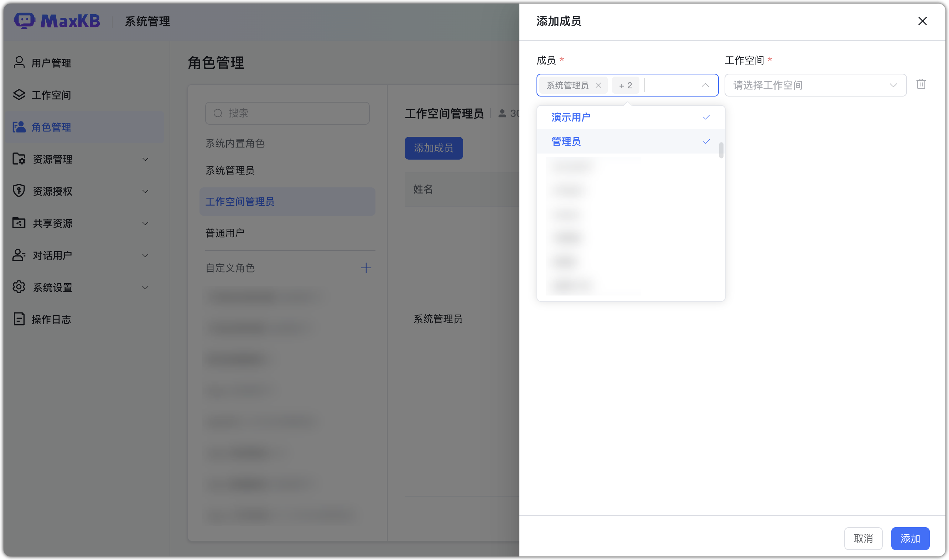Collapse the 成员 dropdown with its chevron
The width and height of the screenshot is (949, 560).
point(705,85)
